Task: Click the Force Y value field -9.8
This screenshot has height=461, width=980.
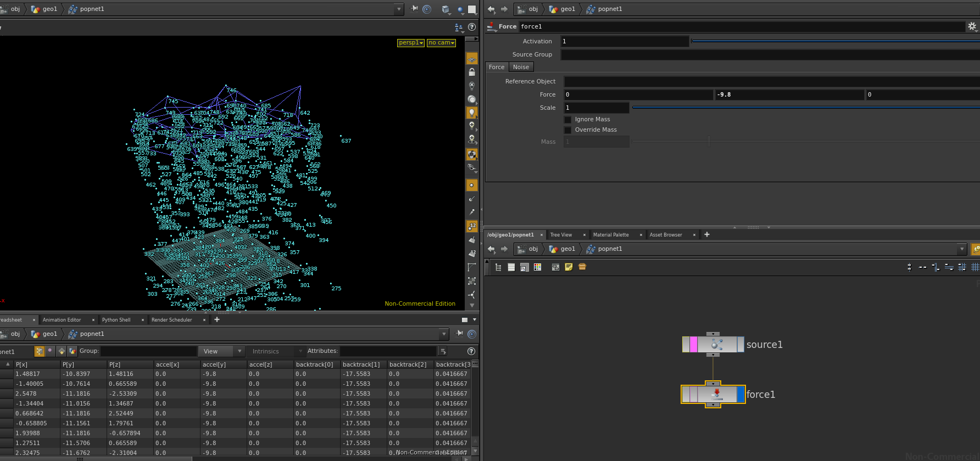Action: point(789,95)
